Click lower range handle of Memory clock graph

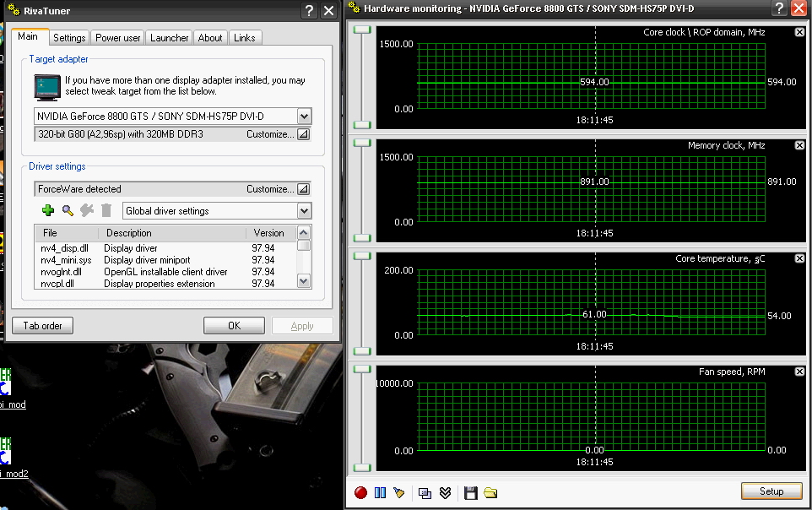362,238
